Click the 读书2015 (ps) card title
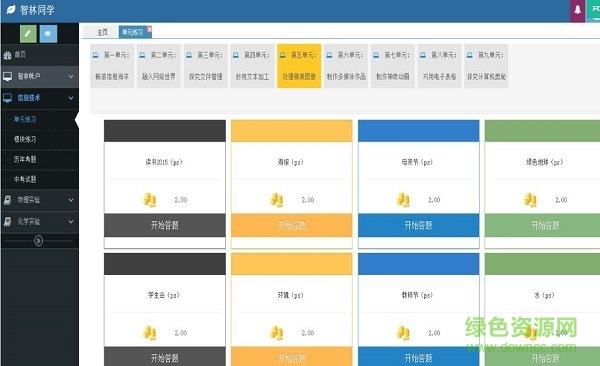600x366 pixels. (164, 162)
